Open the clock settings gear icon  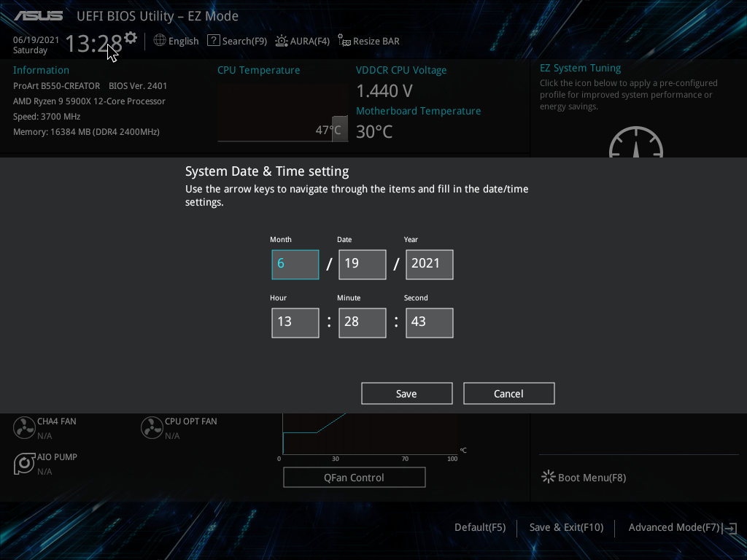pyautogui.click(x=130, y=37)
